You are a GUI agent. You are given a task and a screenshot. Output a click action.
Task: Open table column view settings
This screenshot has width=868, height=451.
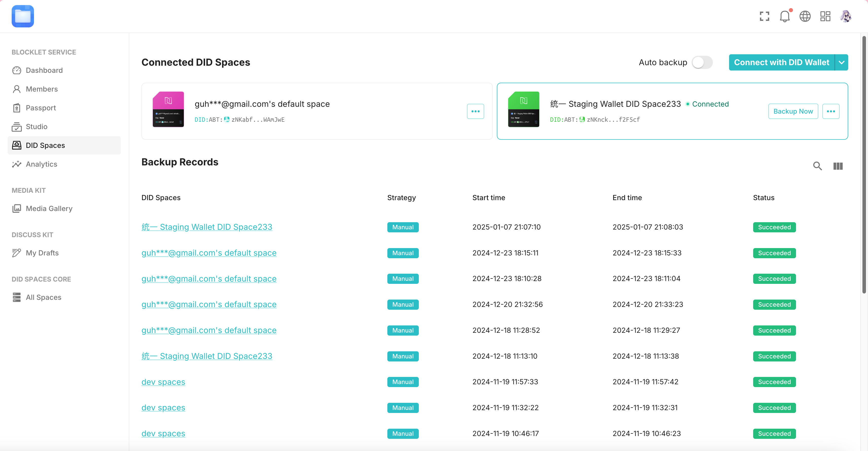click(838, 166)
